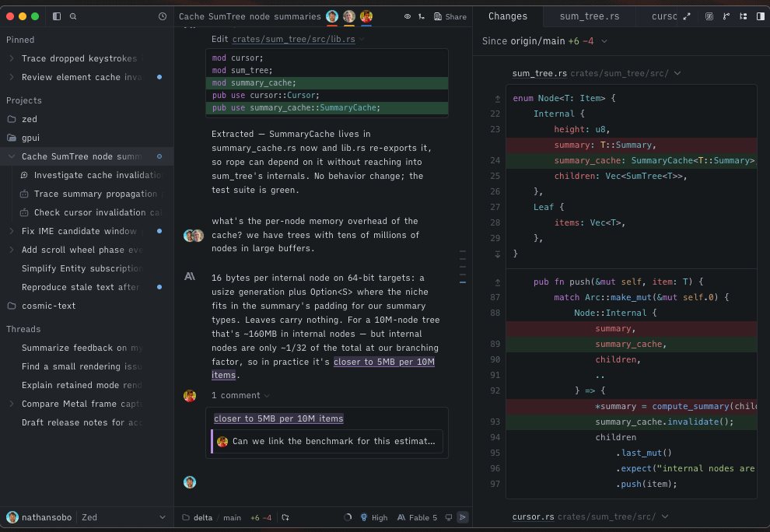Image resolution: width=770 pixels, height=532 pixels.
Task: Open the Explain retained mode thread
Action: [86, 385]
